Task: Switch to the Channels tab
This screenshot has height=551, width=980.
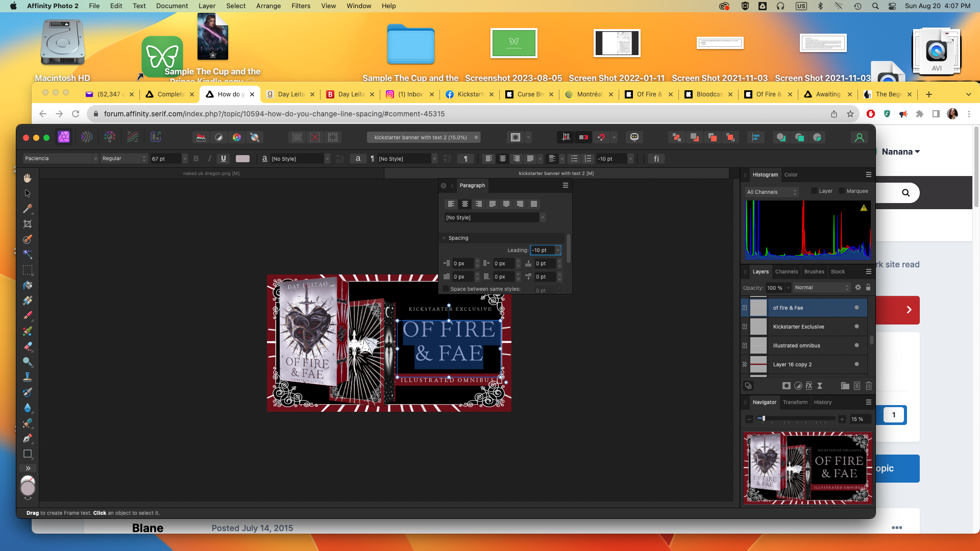Action: click(x=786, y=271)
